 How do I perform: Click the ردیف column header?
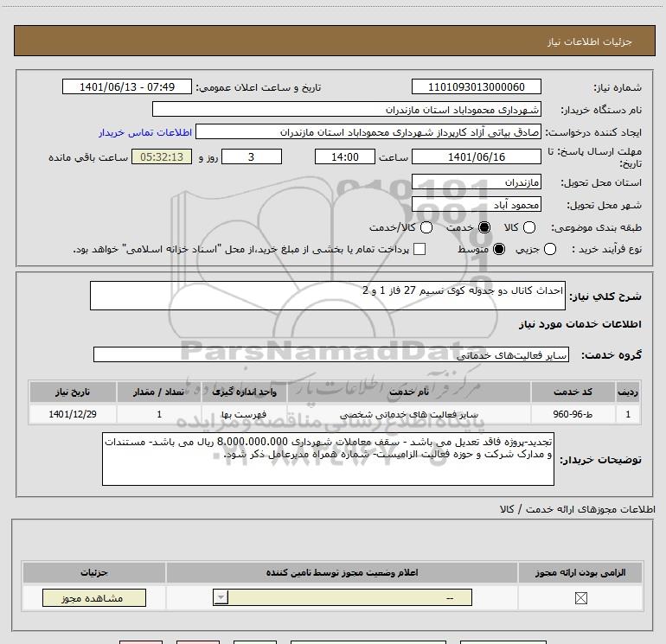pyautogui.click(x=628, y=392)
